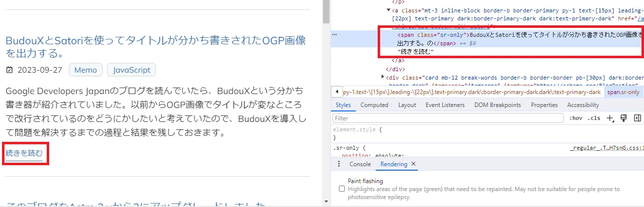Switch to the Console drawer tab
Viewport: 644px width, 207px height.
(x=360, y=164)
